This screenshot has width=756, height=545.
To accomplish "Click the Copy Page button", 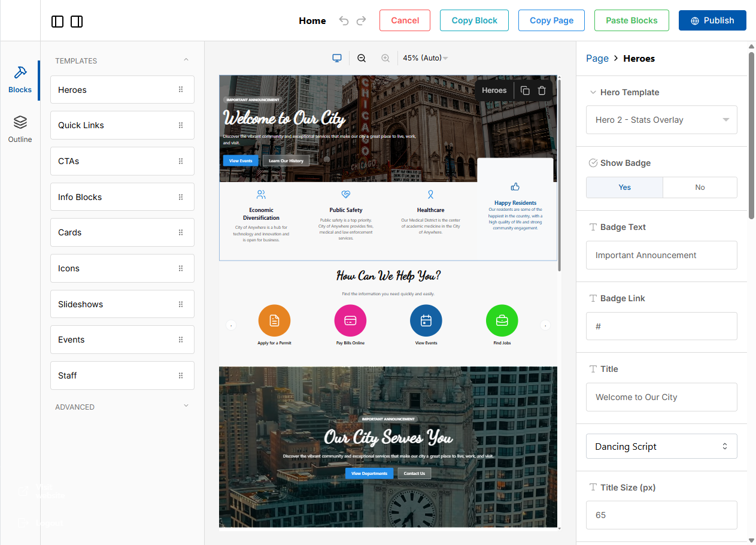I will tap(551, 20).
